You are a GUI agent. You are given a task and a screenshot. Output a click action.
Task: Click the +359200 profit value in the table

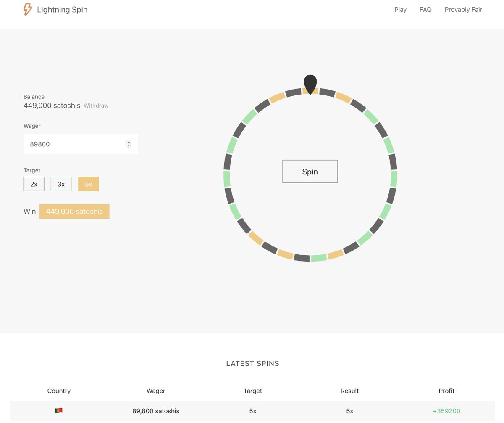pos(446,411)
